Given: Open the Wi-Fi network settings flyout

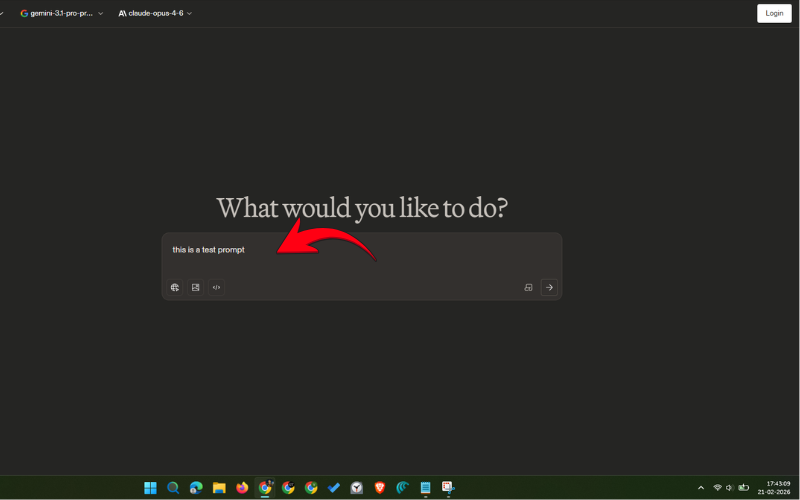Looking at the screenshot, I should (x=717, y=488).
